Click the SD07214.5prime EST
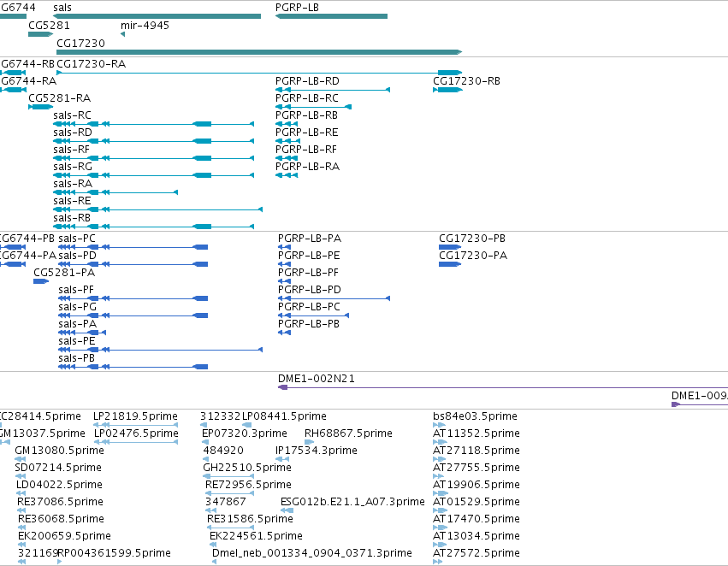This screenshot has height=566, width=728. (x=21, y=476)
